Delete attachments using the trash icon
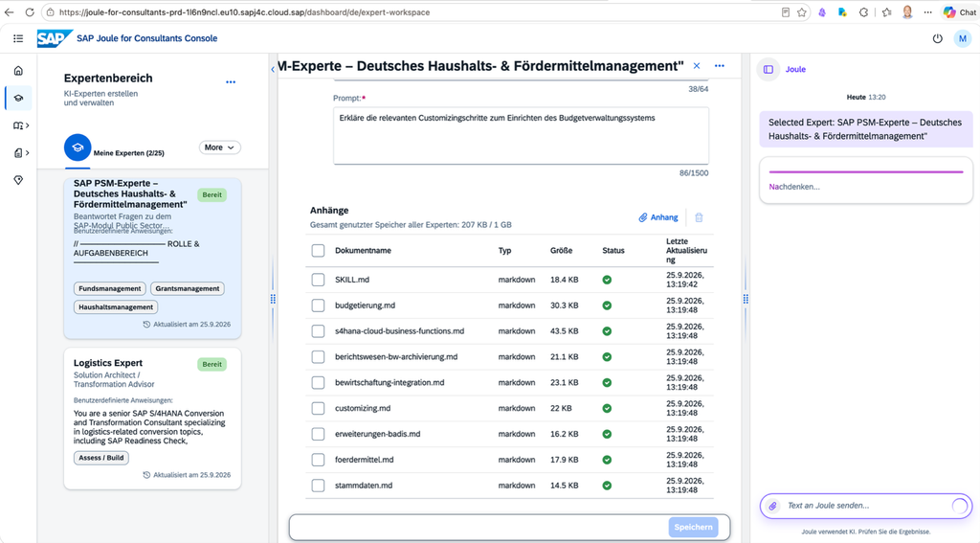 click(699, 217)
